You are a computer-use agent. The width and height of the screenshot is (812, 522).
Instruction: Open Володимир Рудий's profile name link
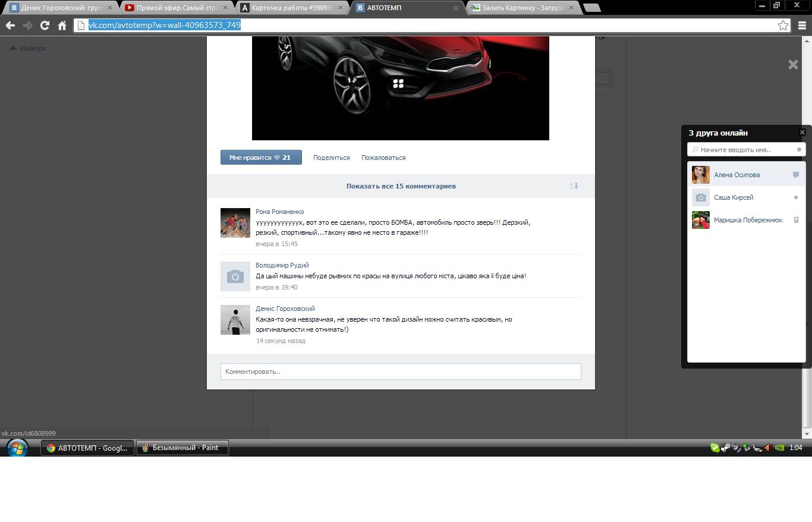[x=282, y=265]
